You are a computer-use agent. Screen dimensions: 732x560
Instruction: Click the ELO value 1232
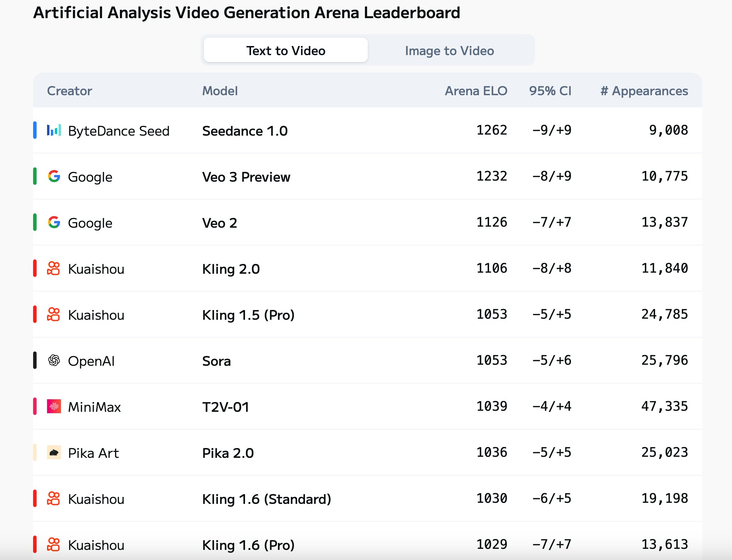tap(492, 176)
